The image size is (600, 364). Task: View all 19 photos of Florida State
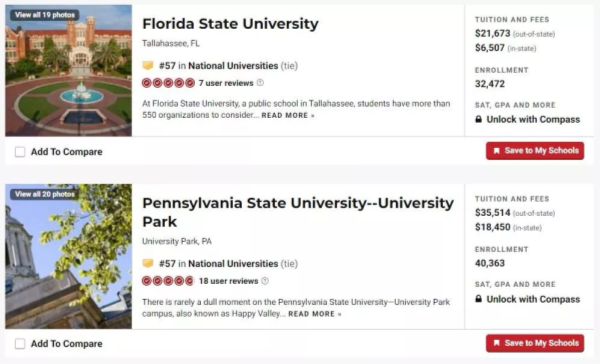pyautogui.click(x=45, y=15)
